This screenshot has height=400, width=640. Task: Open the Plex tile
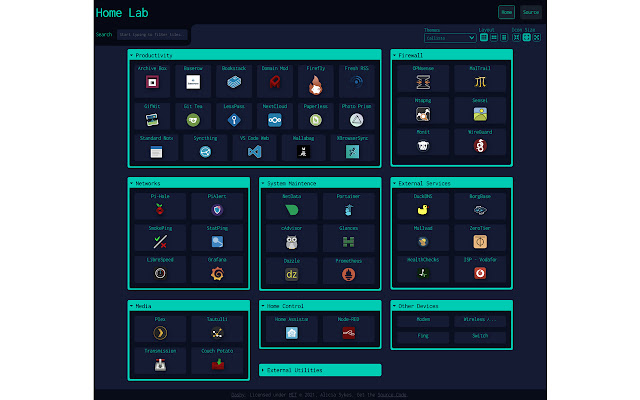pyautogui.click(x=160, y=329)
